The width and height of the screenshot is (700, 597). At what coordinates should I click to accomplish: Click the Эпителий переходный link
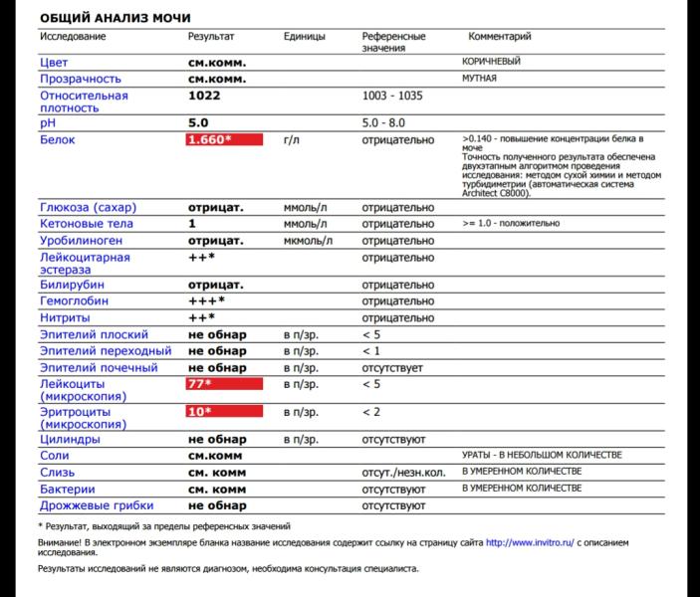99,351
